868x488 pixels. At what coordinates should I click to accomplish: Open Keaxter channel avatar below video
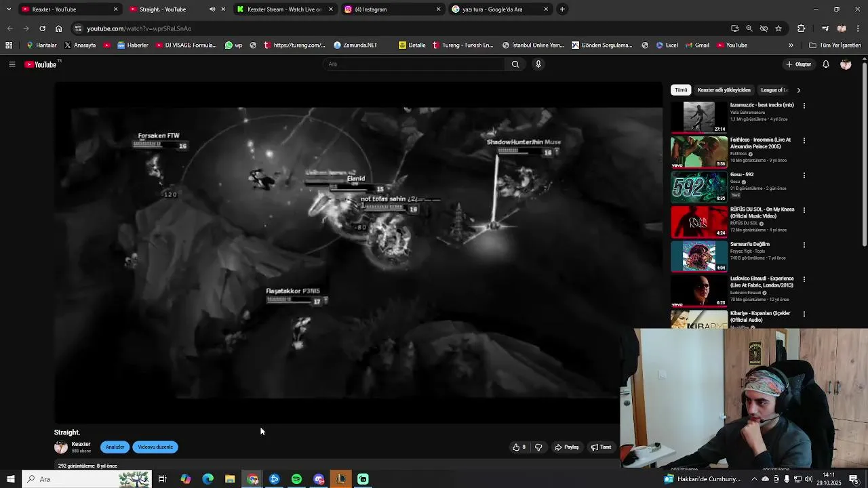[61, 447]
